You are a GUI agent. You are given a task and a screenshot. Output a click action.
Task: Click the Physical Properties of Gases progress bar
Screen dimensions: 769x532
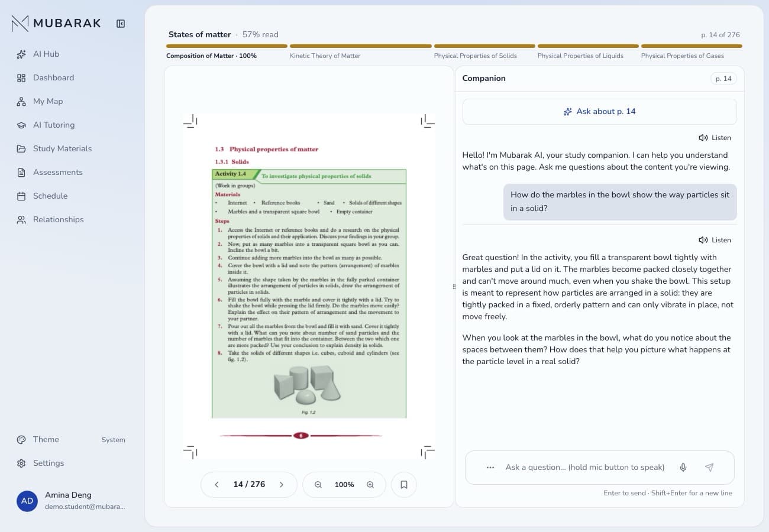pyautogui.click(x=692, y=46)
